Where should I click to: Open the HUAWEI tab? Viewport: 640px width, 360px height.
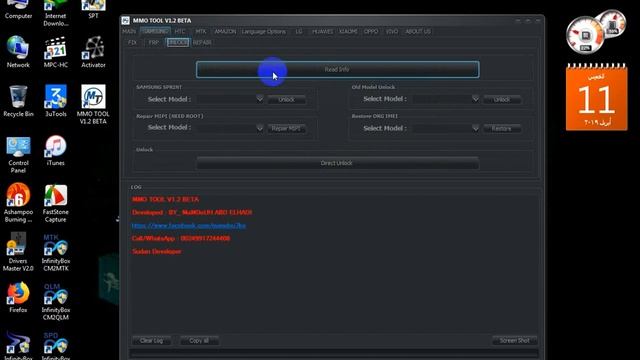pos(322,31)
